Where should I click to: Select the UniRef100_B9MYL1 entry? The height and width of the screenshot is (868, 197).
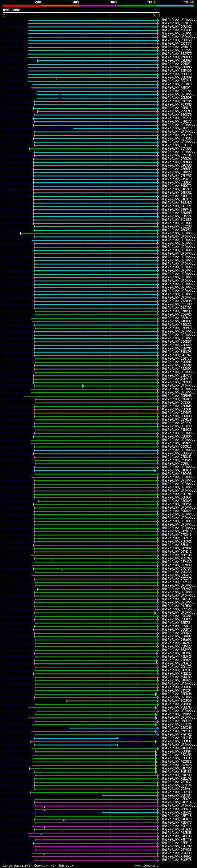click(176, 826)
